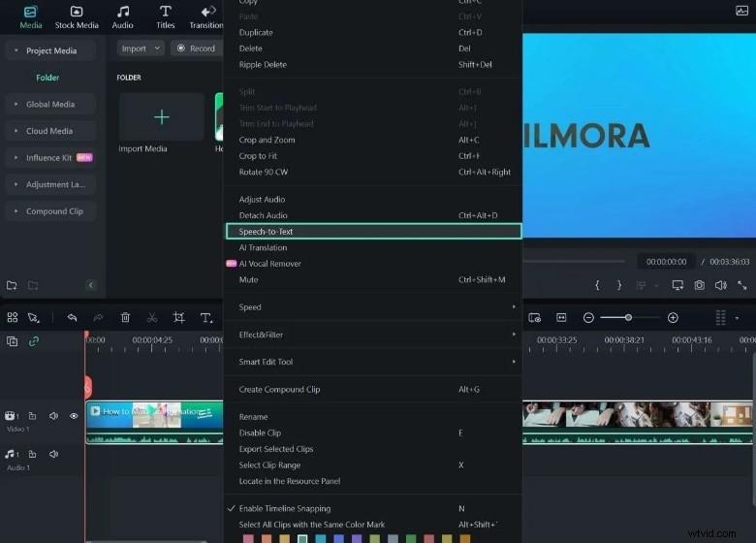Image resolution: width=756 pixels, height=543 pixels.
Task: Switch to the Titles tab
Action: coord(166,16)
